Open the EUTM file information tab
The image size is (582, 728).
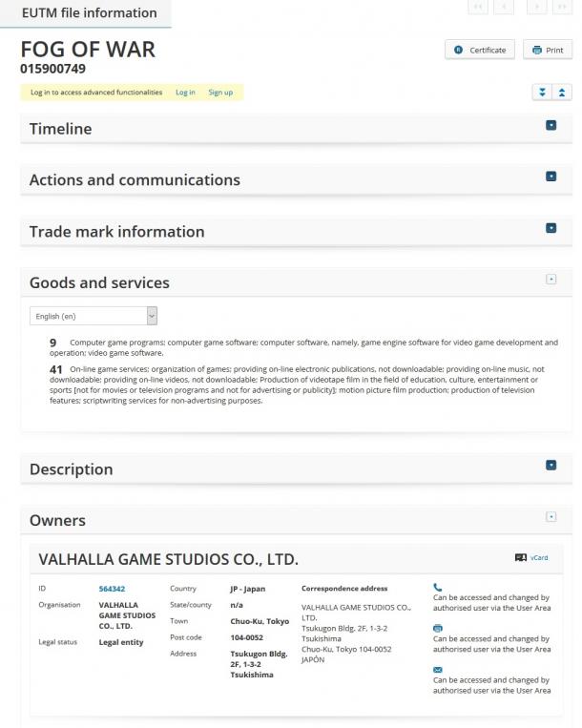coord(86,13)
